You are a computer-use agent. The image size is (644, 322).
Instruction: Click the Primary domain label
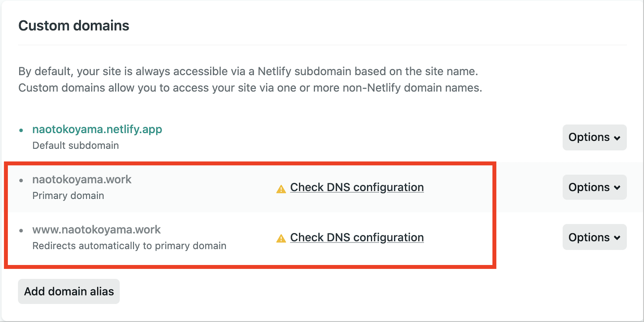(68, 196)
